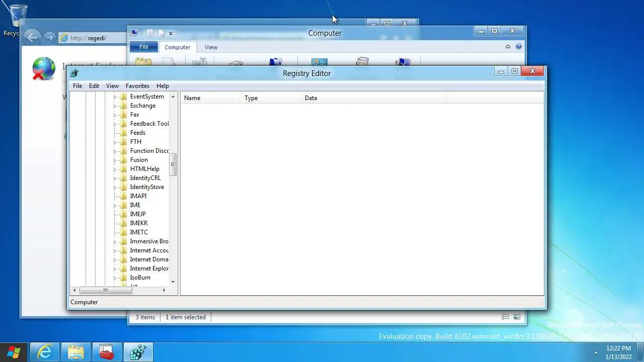Select the Internet Account Manager key
Viewport: 644px width, 362px height.
(x=149, y=250)
